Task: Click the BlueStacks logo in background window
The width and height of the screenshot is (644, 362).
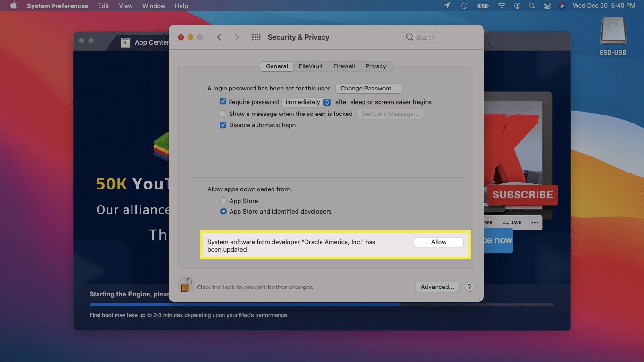Action: click(161, 146)
